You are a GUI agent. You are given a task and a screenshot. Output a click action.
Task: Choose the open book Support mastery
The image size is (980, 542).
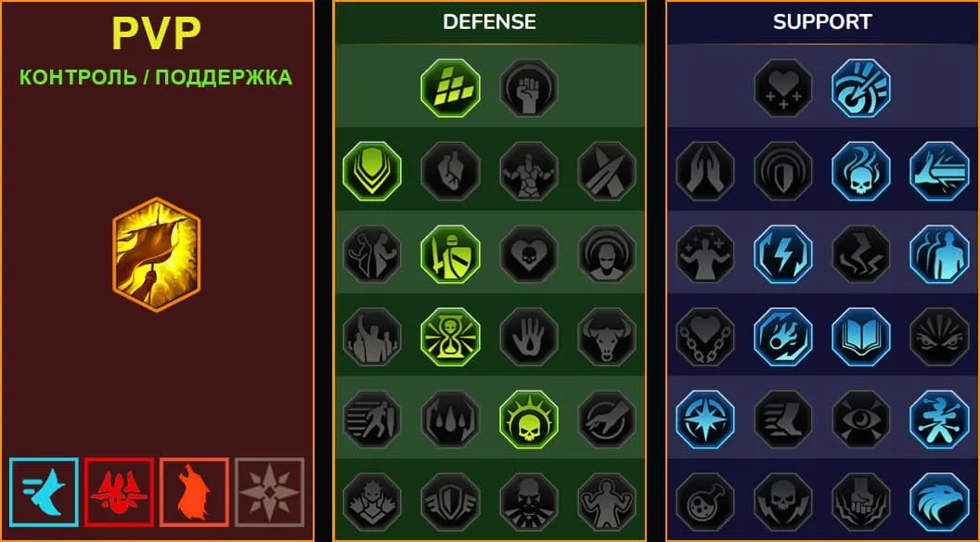tap(860, 336)
